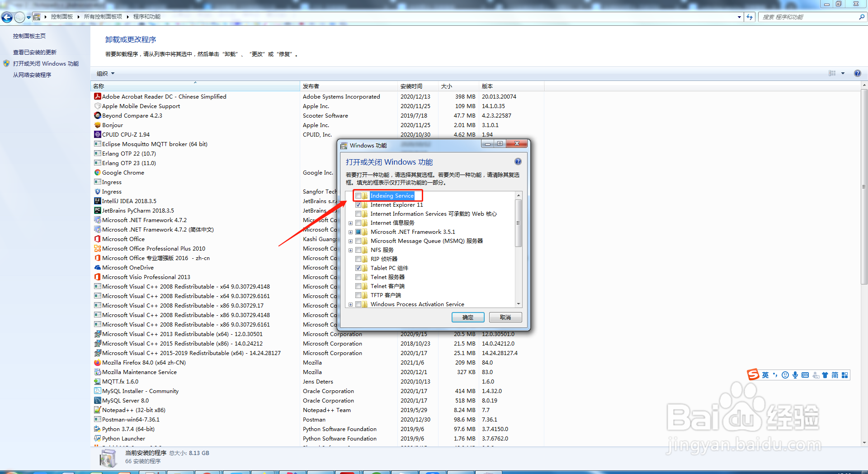Click 打开或关闭 Windows 功能 link
Screen dimensions: 868x474
(x=46, y=64)
